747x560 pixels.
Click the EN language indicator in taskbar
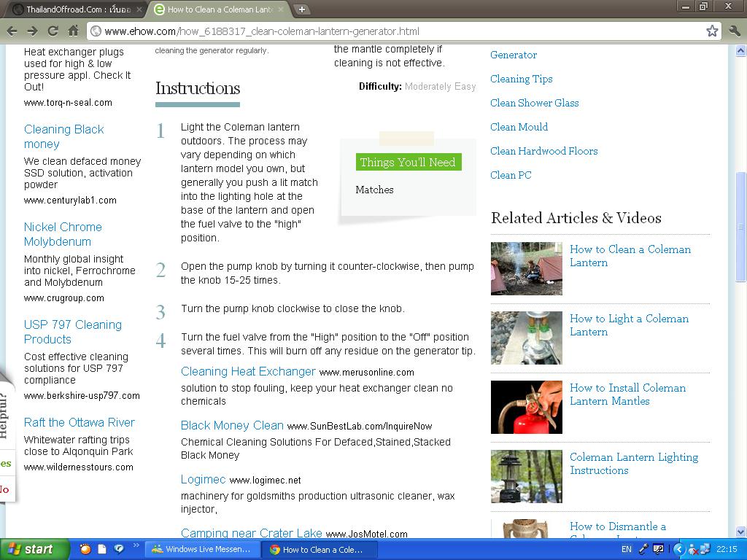click(x=627, y=549)
